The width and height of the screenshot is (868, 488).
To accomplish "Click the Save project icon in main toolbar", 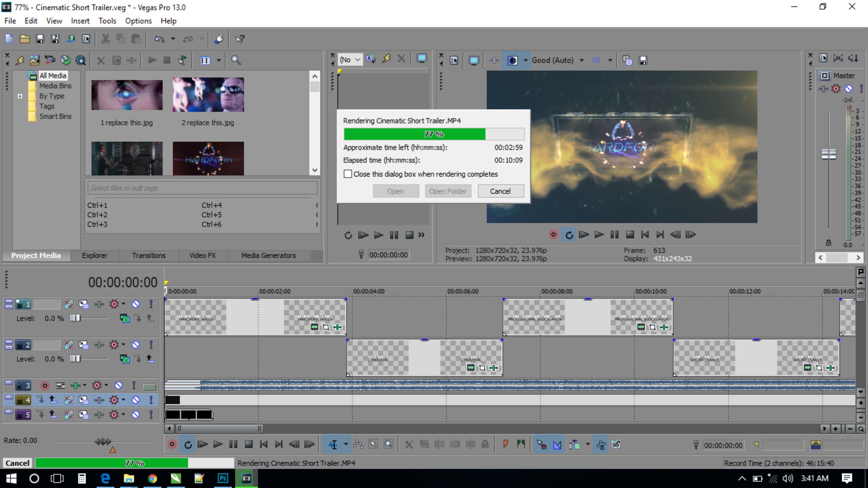I will (40, 39).
